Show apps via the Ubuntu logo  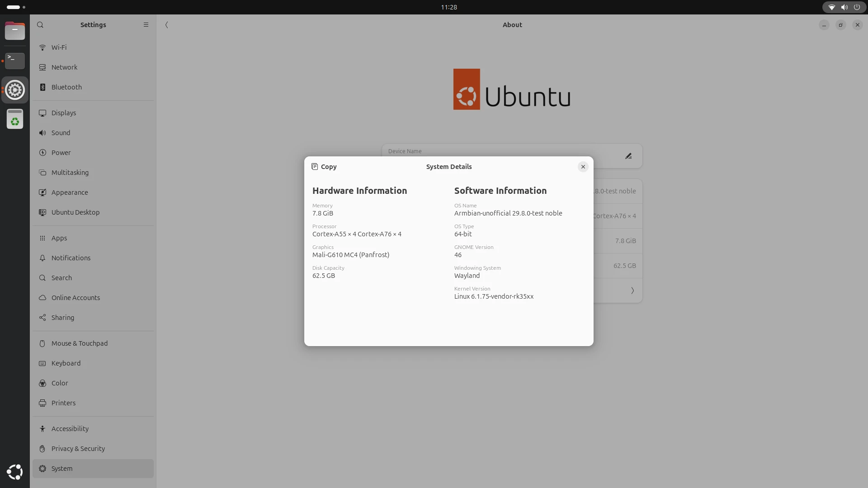[15, 472]
